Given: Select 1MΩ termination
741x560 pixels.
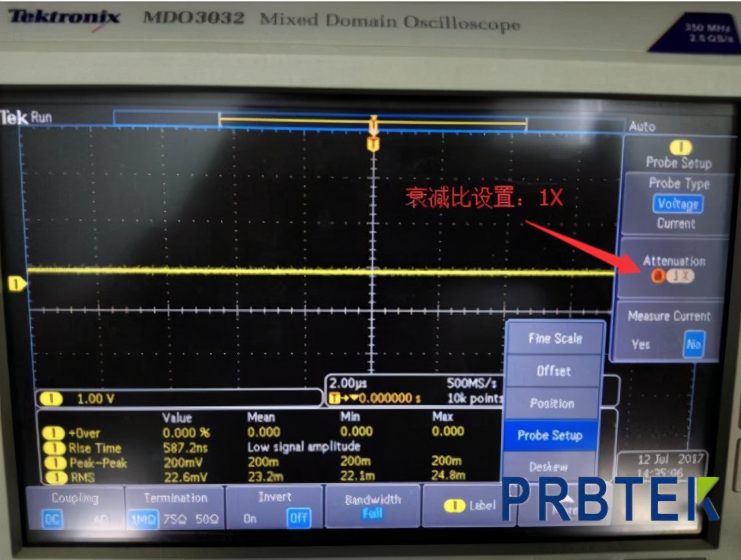Looking at the screenshot, I should click(x=143, y=519).
